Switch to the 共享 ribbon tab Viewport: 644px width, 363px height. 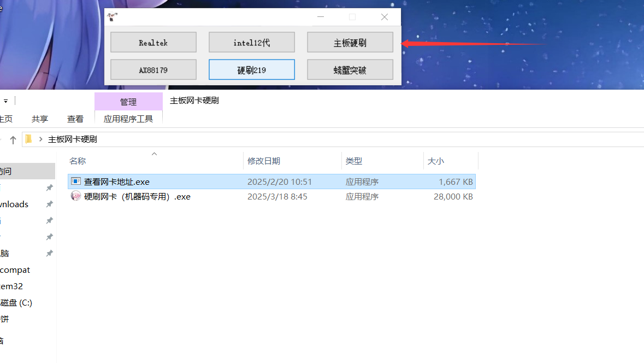coord(39,118)
